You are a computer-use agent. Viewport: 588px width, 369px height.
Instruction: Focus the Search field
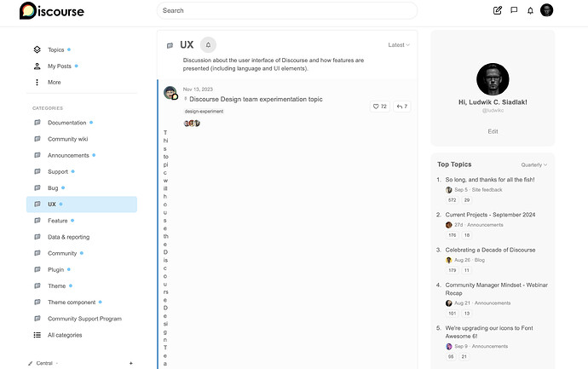click(x=287, y=10)
